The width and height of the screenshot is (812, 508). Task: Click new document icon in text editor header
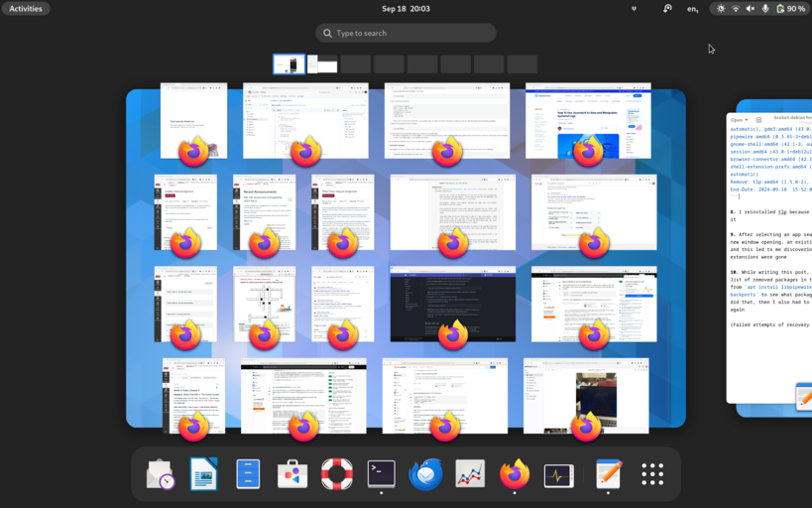(758, 120)
